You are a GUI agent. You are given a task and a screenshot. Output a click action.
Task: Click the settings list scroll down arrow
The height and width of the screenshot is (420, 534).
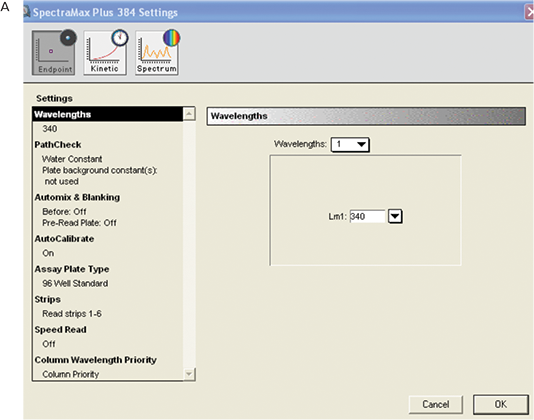189,374
